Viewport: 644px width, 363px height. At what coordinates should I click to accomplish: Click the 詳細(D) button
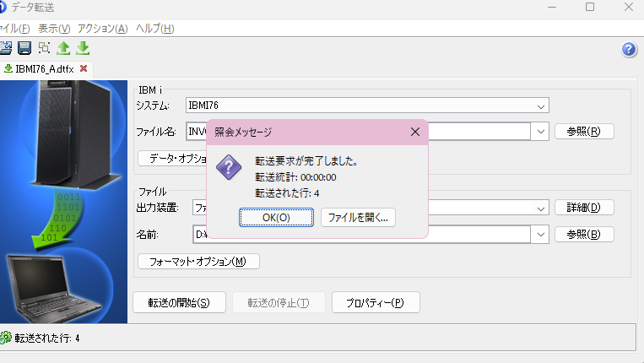(584, 208)
